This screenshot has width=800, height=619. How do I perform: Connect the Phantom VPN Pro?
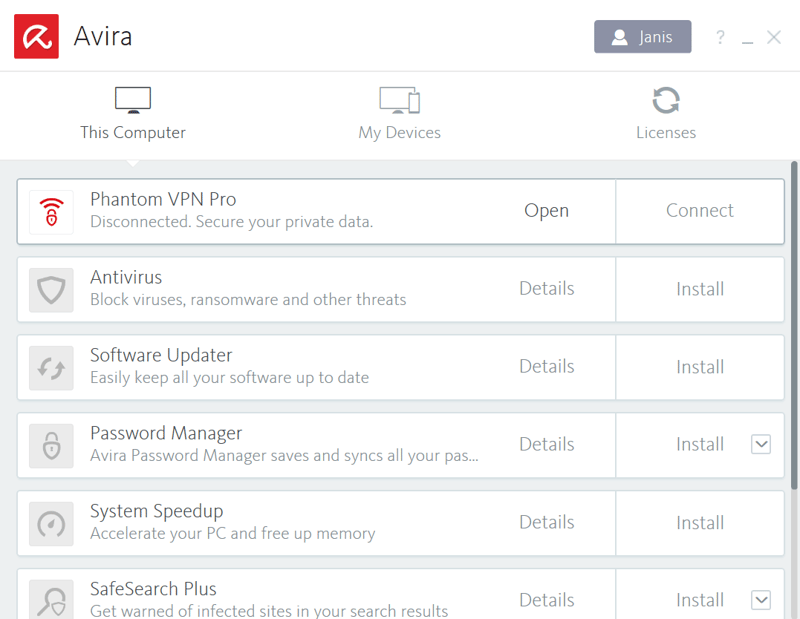pyautogui.click(x=699, y=211)
